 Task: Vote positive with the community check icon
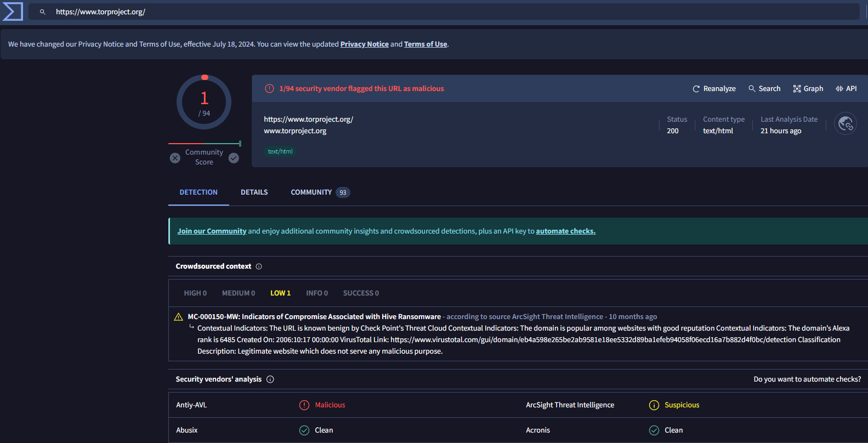tap(234, 158)
